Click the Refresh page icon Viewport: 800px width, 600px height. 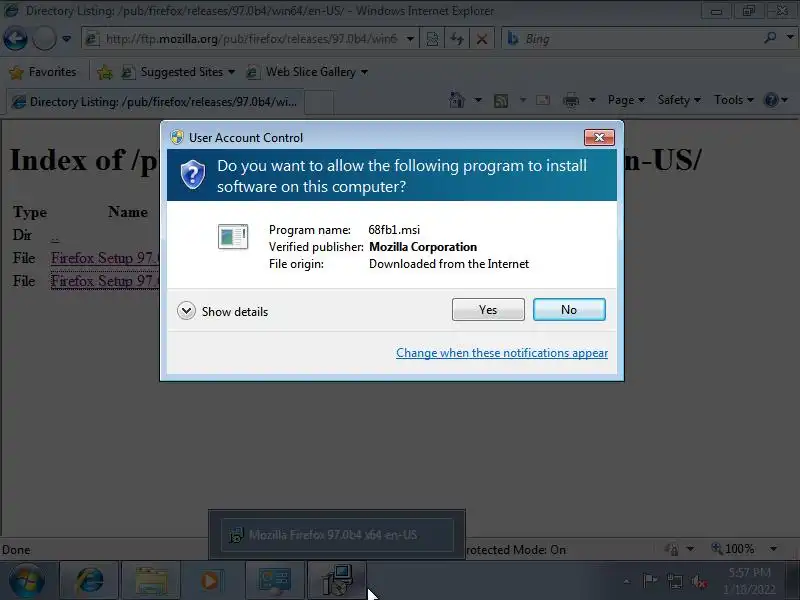(457, 39)
